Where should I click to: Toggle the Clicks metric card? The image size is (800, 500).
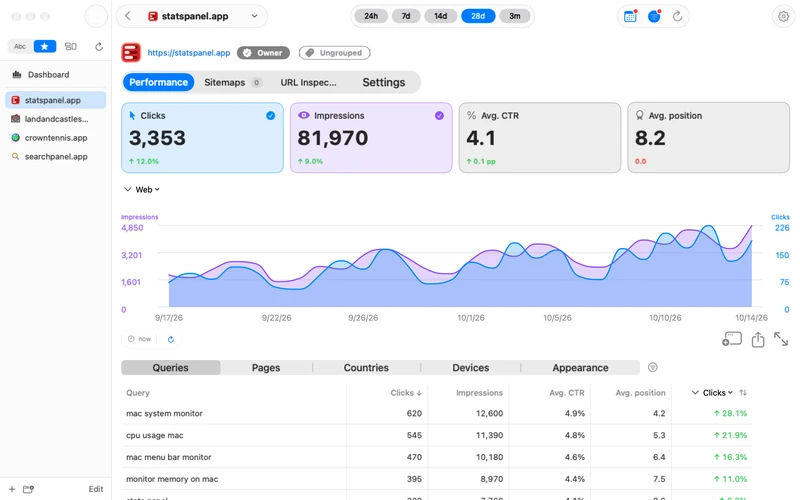click(x=202, y=138)
